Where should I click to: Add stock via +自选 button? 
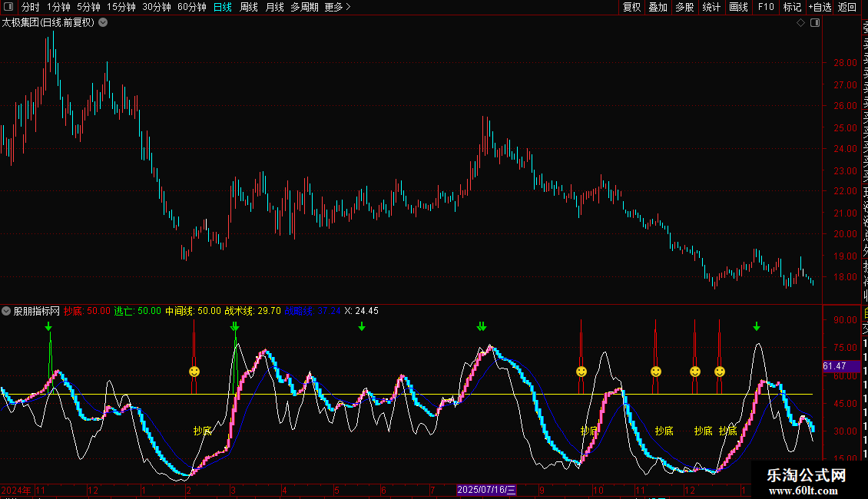(x=819, y=7)
